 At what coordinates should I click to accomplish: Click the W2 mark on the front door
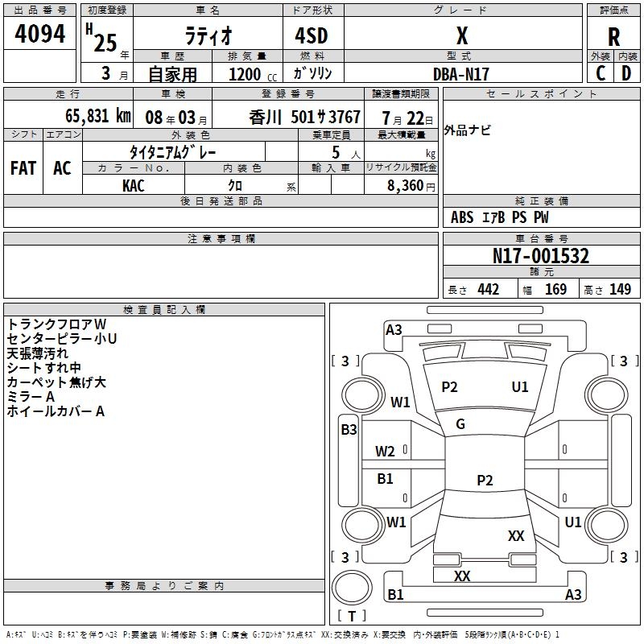tap(385, 452)
